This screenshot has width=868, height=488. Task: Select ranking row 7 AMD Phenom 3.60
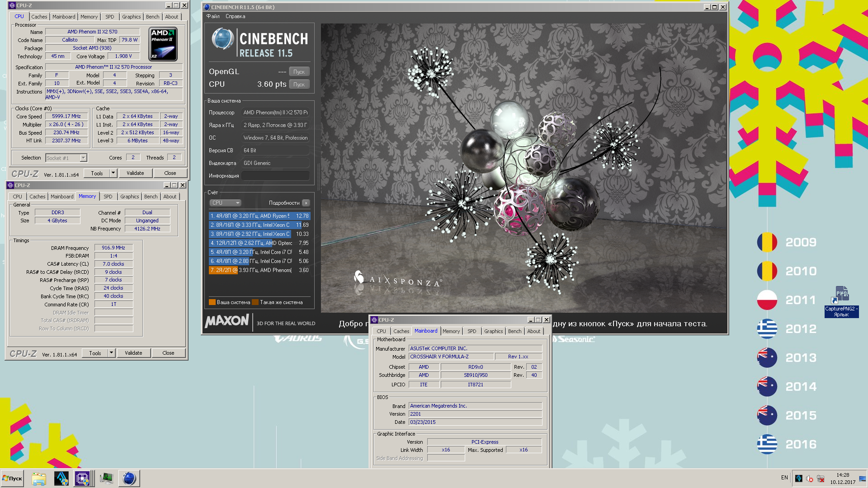pos(259,270)
